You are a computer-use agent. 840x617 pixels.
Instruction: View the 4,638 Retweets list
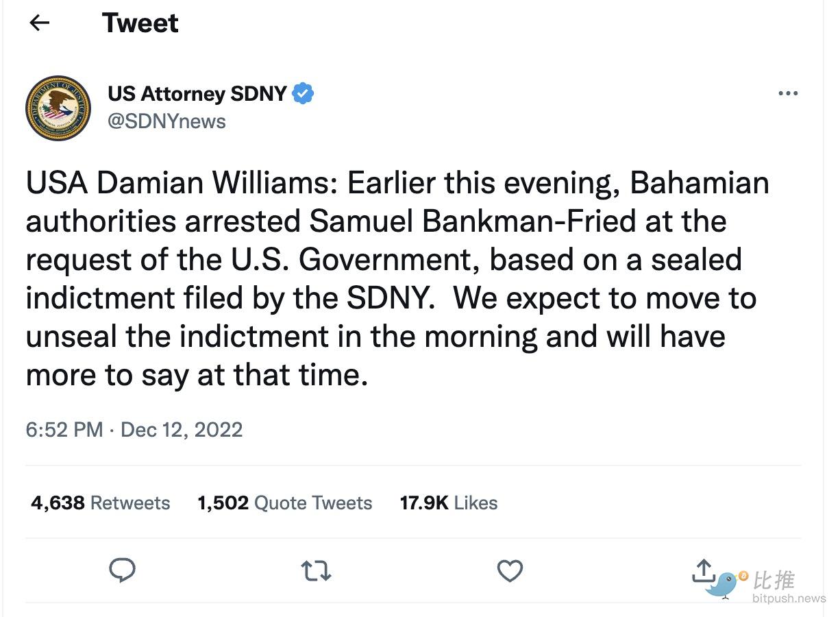tap(101, 503)
